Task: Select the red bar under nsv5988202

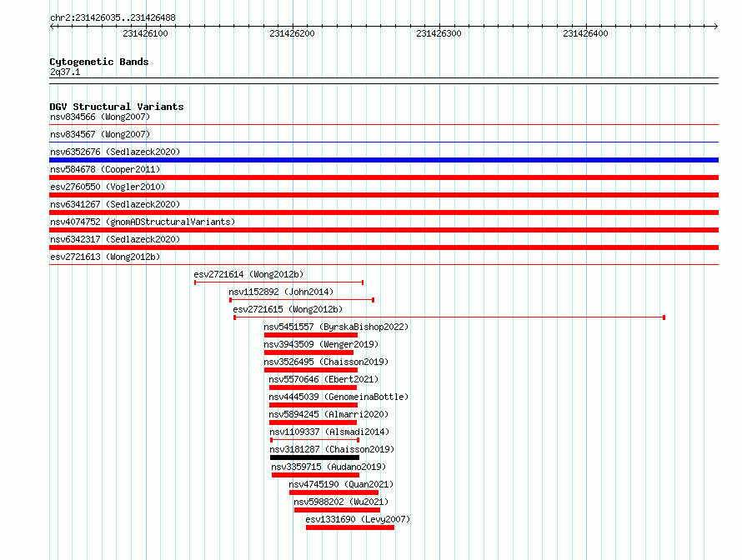Action: click(337, 510)
